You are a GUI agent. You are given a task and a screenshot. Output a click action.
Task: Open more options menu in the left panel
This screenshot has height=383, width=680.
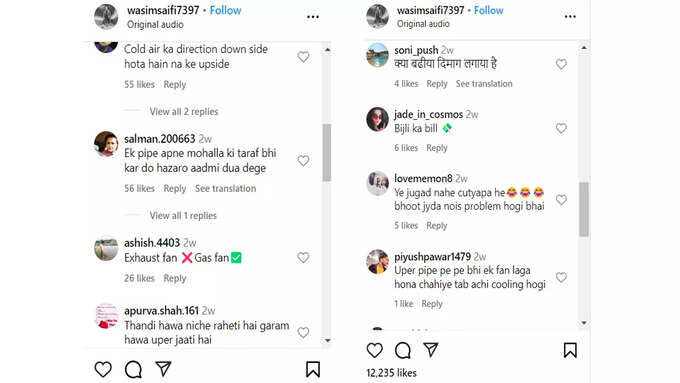tap(313, 17)
